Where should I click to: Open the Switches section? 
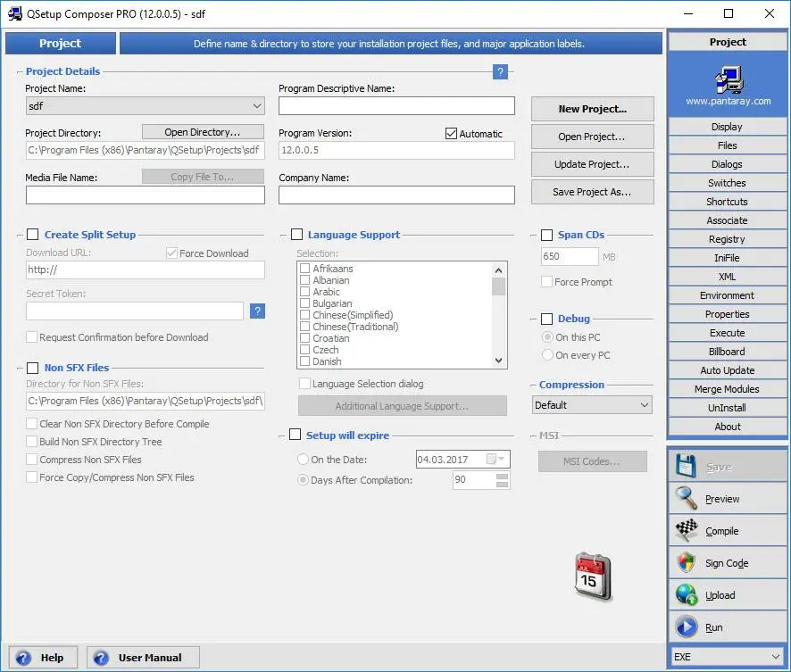[x=727, y=183]
